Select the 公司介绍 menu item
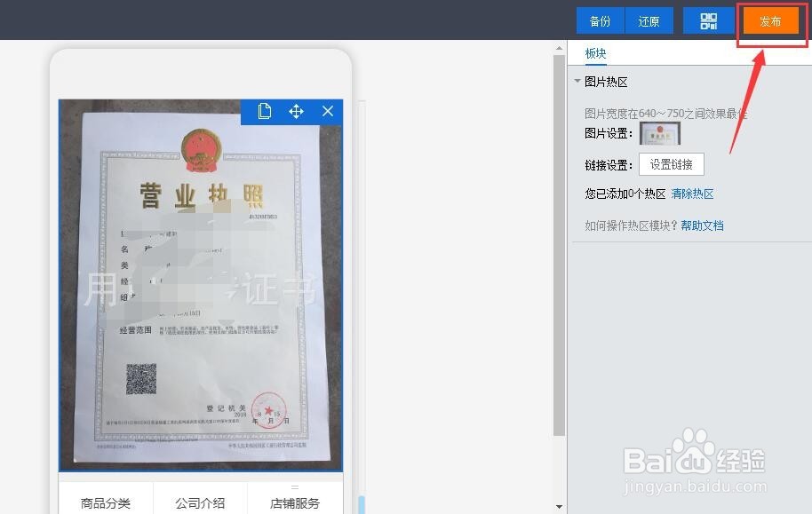812x514 pixels. tap(200, 502)
